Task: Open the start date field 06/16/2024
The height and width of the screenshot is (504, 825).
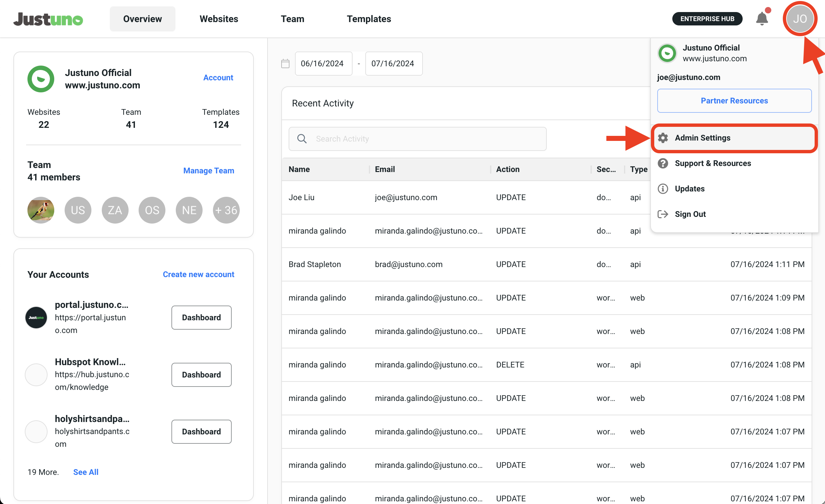Action: pyautogui.click(x=323, y=64)
